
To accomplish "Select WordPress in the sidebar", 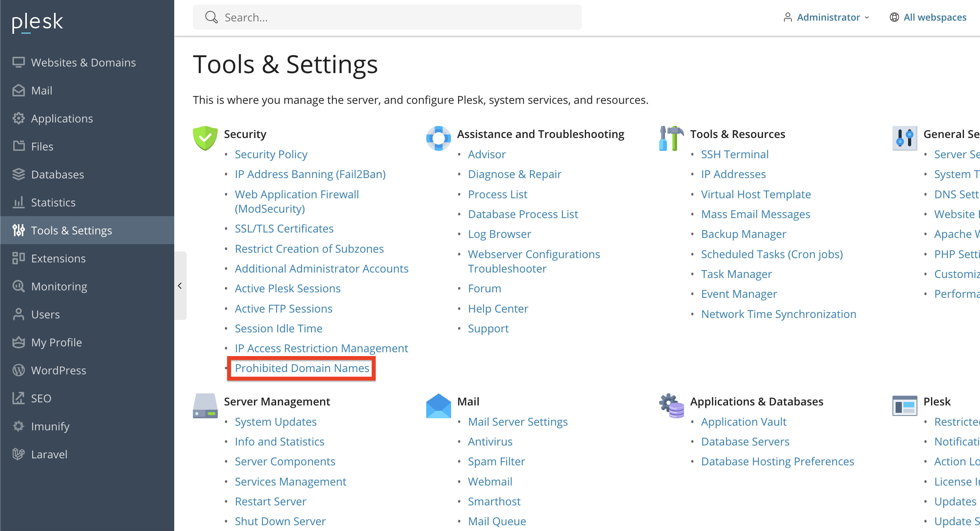I will (58, 370).
